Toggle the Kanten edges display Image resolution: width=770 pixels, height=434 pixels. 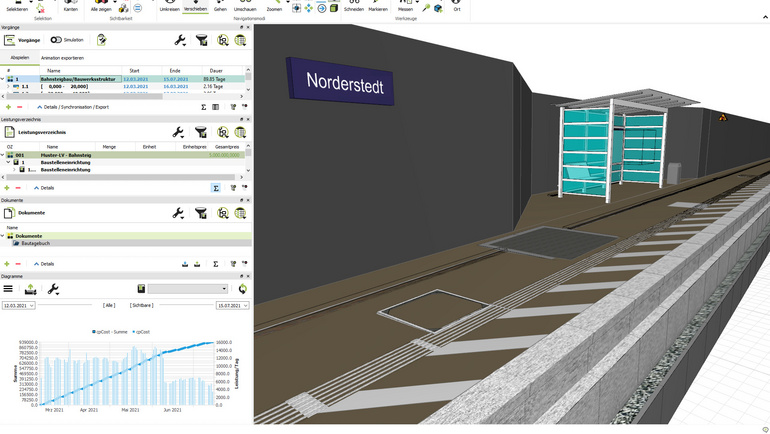pos(71,6)
